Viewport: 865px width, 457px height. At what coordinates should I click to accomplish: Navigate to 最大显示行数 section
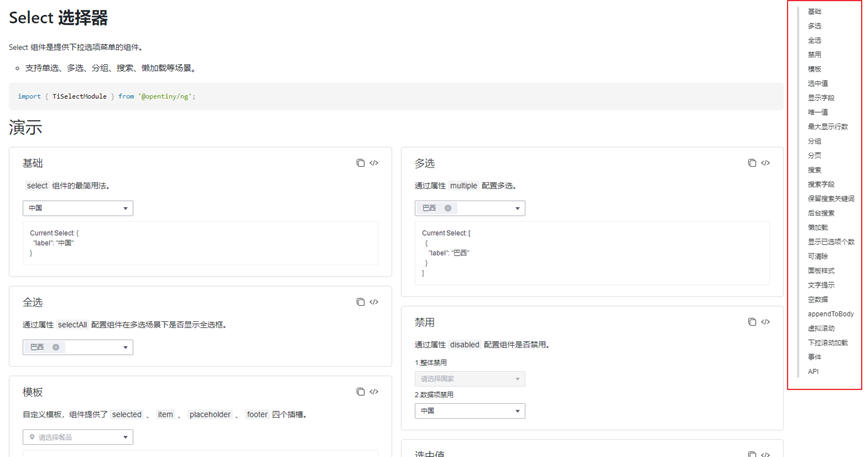coord(828,126)
